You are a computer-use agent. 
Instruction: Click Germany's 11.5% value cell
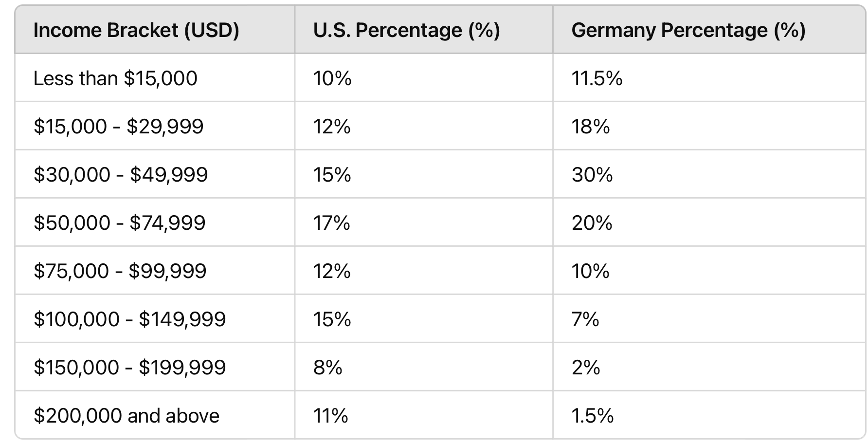click(597, 78)
